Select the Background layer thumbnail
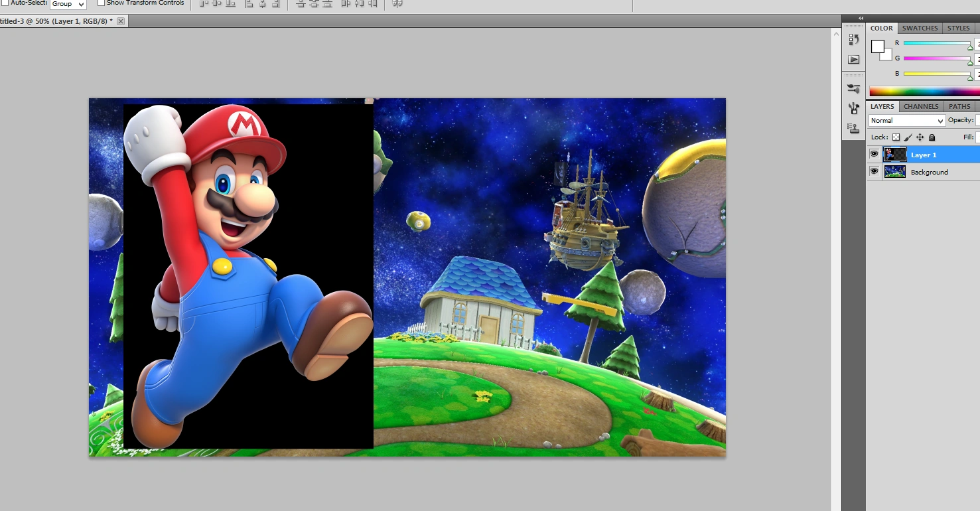This screenshot has width=980, height=511. [895, 172]
